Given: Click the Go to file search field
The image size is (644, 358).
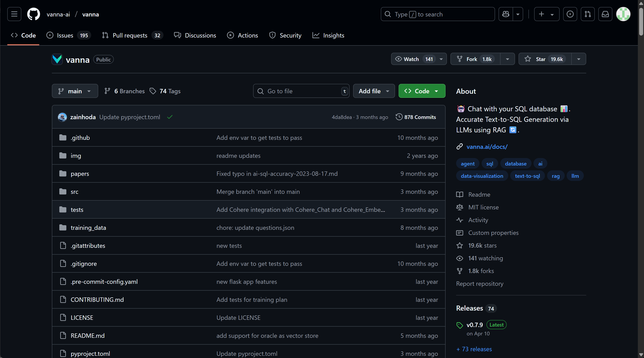Looking at the screenshot, I should [x=301, y=91].
